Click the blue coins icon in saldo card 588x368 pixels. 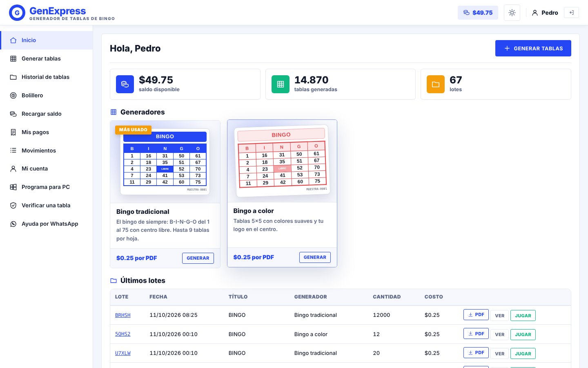point(125,84)
